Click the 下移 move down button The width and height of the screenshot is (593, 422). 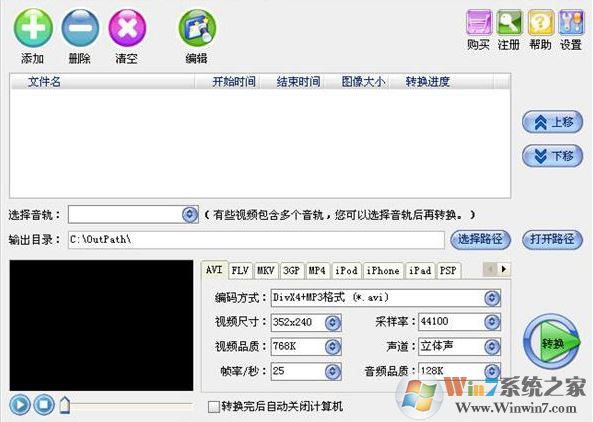[x=552, y=155]
